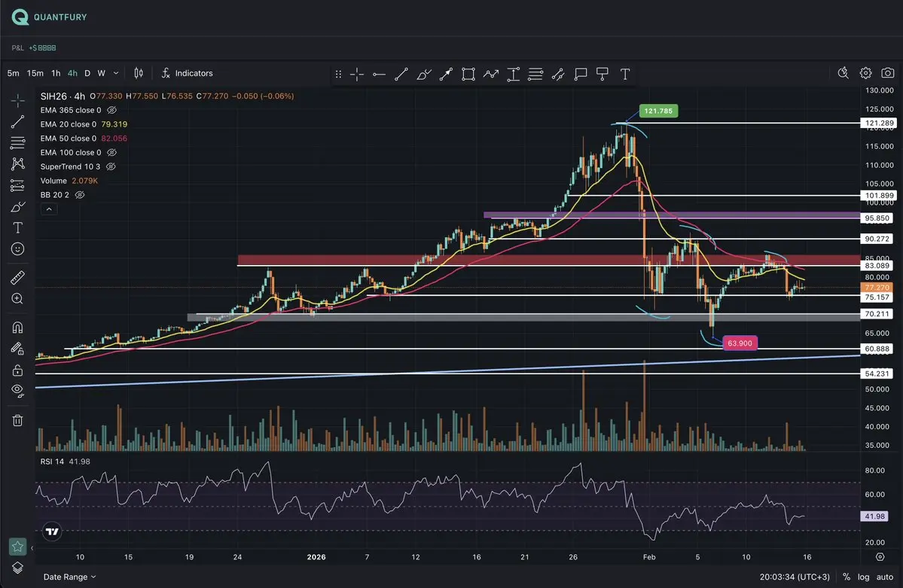Show the EMA 100 indicator via eye icon
Image resolution: width=903 pixels, height=588 pixels.
(x=111, y=153)
